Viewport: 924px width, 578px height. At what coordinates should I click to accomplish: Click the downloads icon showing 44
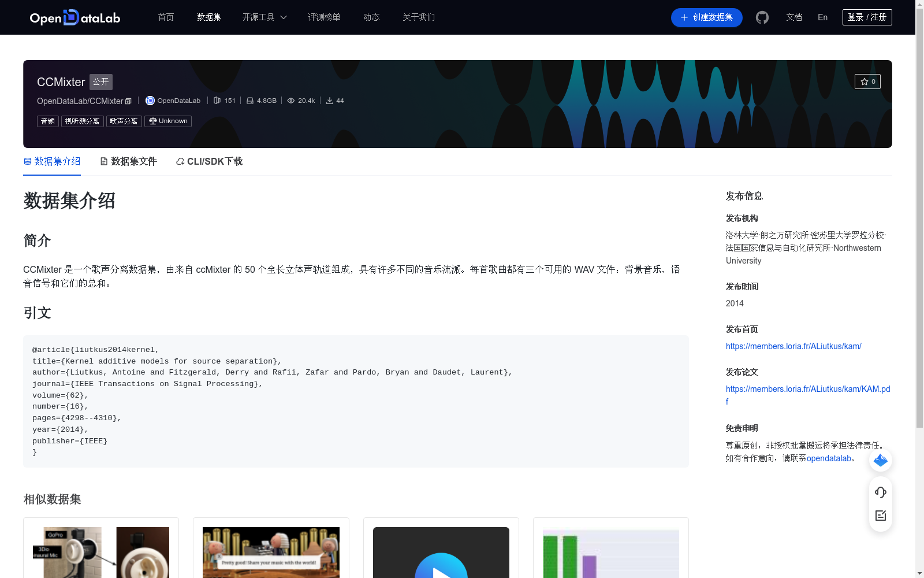330,101
